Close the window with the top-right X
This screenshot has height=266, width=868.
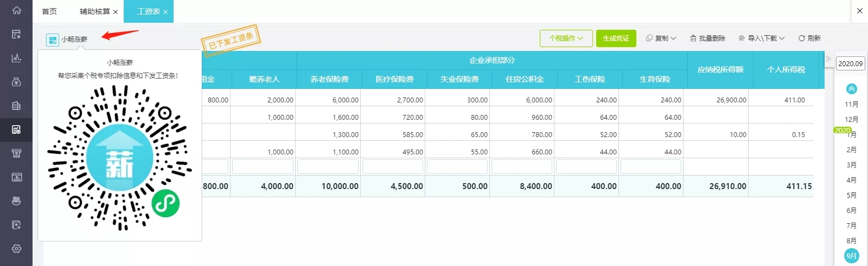point(859,11)
